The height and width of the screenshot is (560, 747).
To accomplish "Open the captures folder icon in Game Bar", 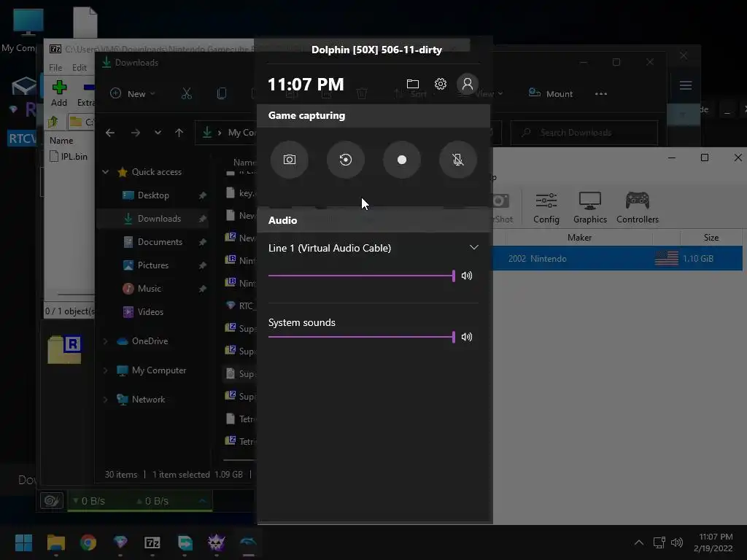I will 413,85.
